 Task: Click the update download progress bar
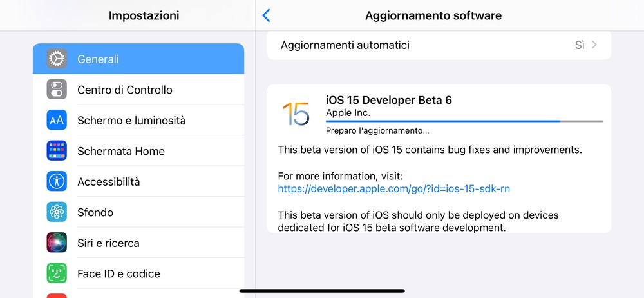464,121
